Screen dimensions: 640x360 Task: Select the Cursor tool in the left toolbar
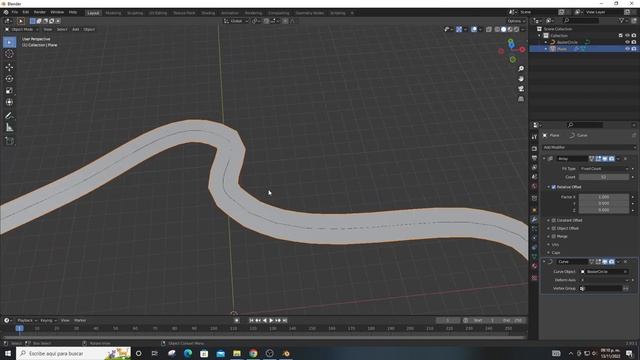click(9, 53)
